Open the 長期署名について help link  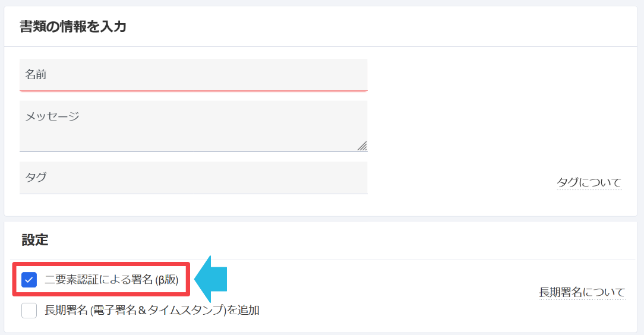(582, 292)
